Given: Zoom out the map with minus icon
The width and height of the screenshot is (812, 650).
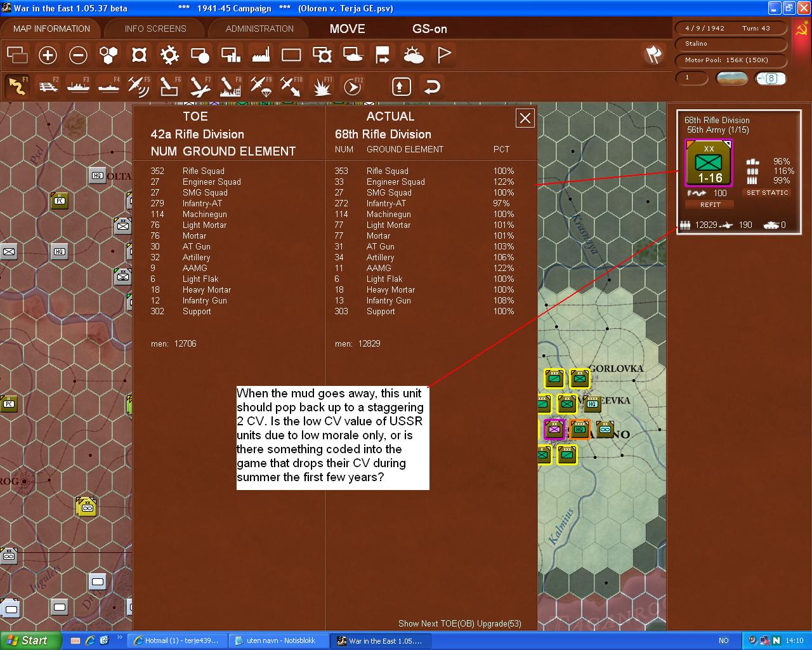Looking at the screenshot, I should point(78,55).
